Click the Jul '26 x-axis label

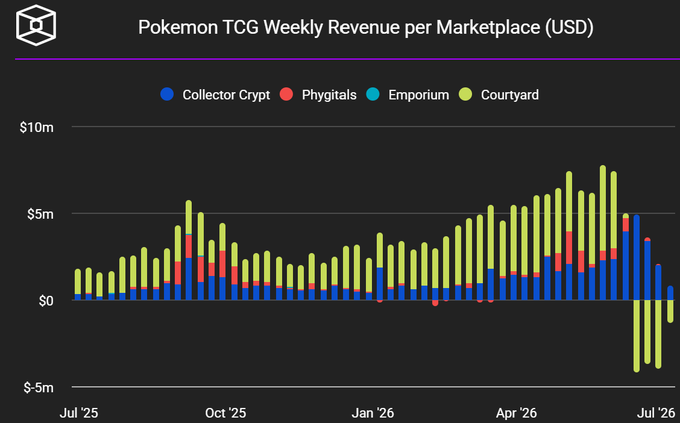(657, 413)
